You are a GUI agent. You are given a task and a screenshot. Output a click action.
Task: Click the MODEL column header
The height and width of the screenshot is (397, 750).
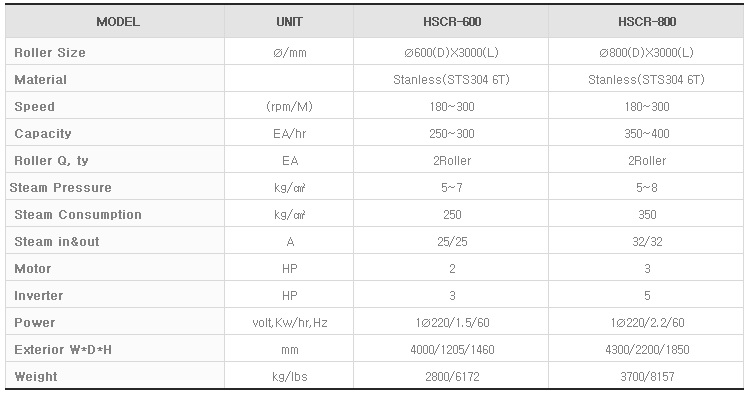118,22
